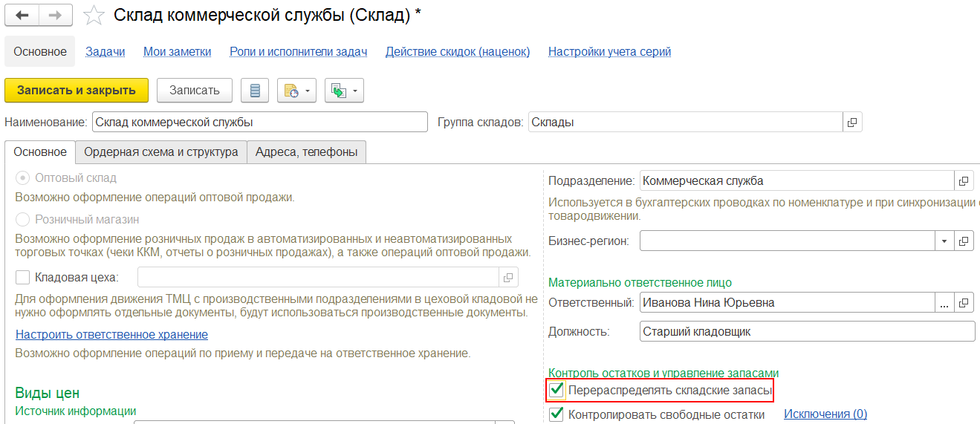The image size is (980, 424).
Task: Click the list icon button next to Записать
Action: click(x=256, y=91)
